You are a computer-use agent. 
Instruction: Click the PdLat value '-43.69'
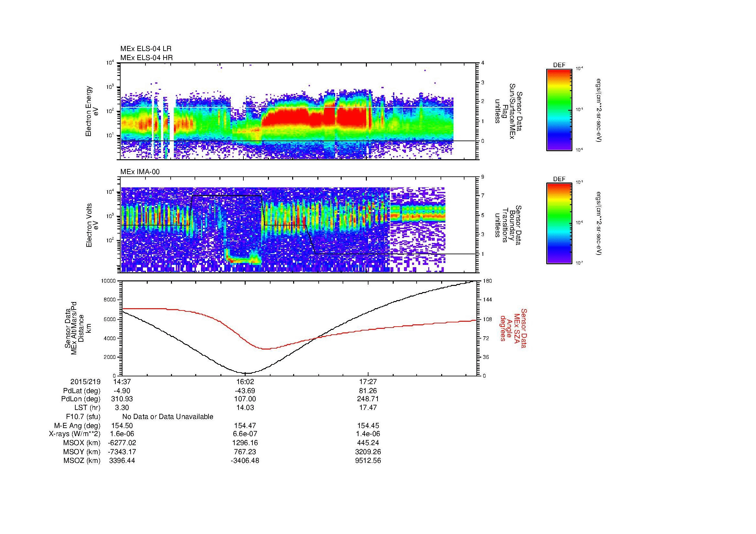(245, 391)
